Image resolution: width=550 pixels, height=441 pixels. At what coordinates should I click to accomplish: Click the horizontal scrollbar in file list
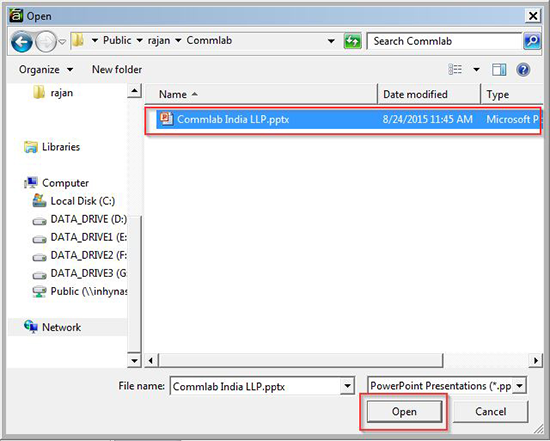coord(301,360)
